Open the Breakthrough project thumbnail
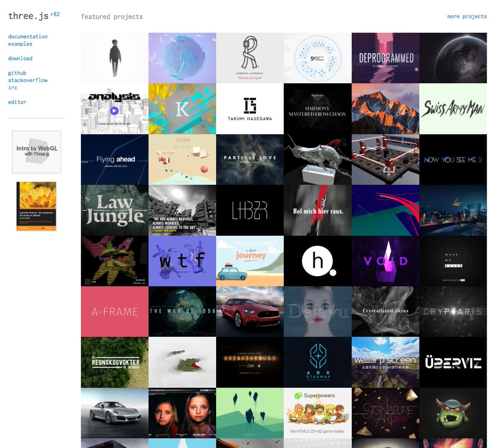The width and height of the screenshot is (495, 448). coord(250,362)
